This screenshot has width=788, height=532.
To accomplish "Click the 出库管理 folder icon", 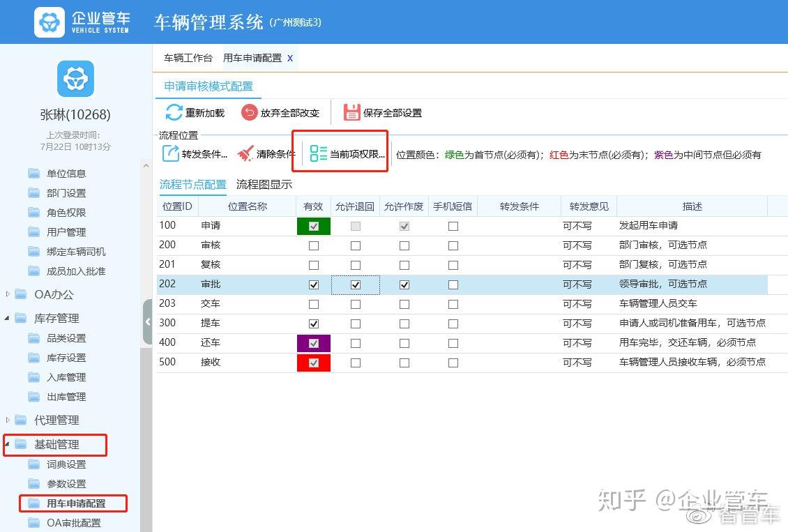I will [x=34, y=397].
